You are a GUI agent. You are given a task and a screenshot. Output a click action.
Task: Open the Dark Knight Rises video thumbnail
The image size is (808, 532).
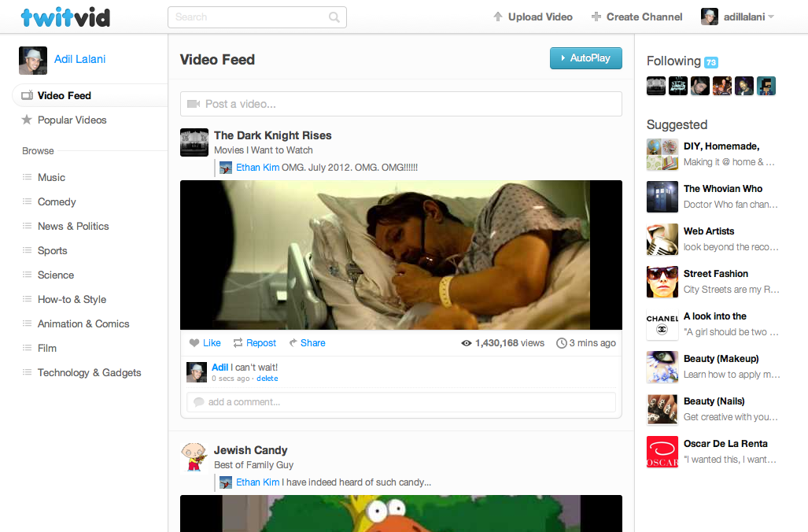click(x=400, y=255)
